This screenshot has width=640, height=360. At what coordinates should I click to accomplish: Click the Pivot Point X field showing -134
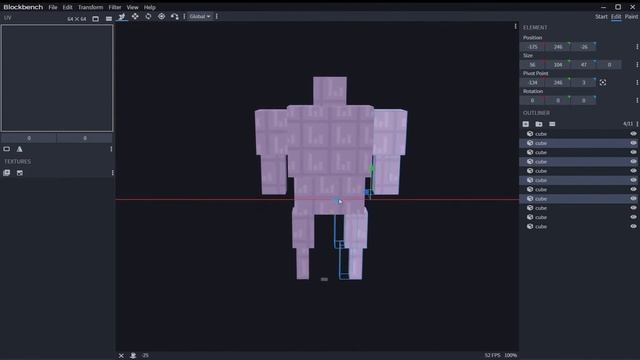[533, 83]
